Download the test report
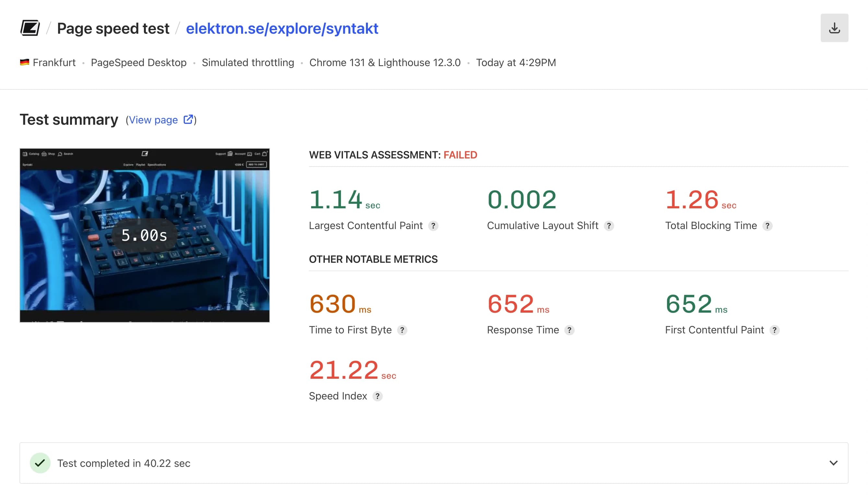 (x=835, y=28)
